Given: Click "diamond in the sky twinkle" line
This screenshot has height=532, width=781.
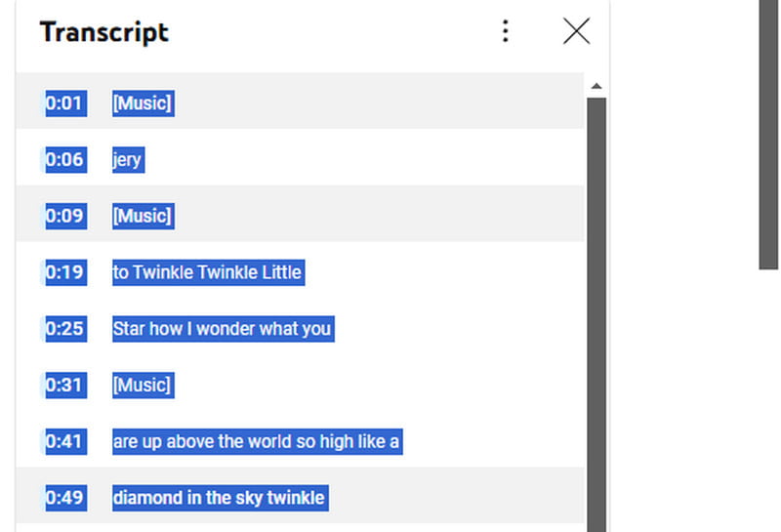Looking at the screenshot, I should 219,499.
